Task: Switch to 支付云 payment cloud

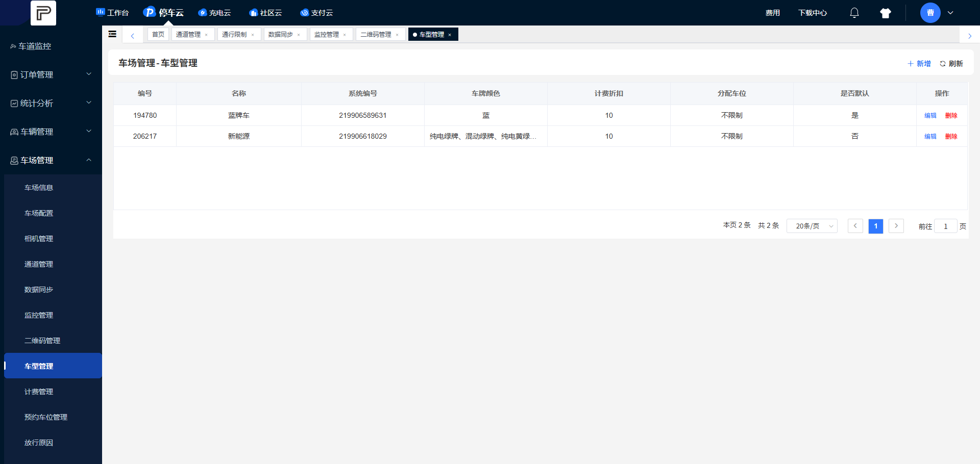Action: [x=316, y=13]
